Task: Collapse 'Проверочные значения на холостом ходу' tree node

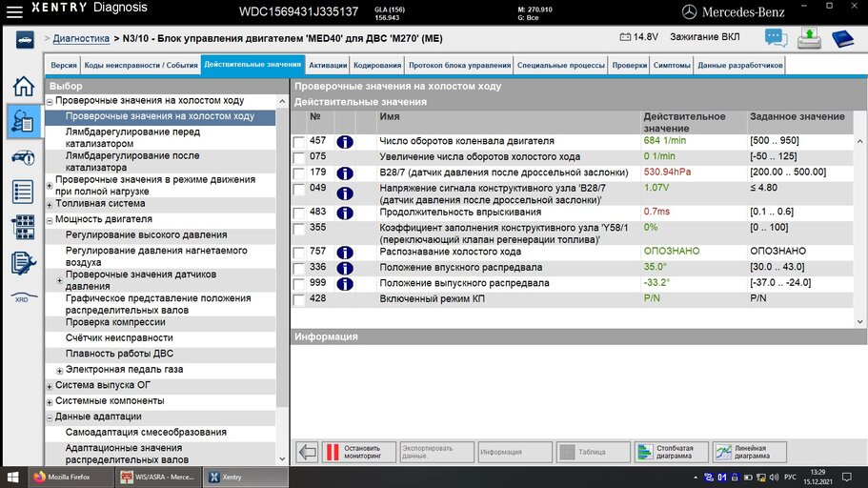Action: click(50, 102)
